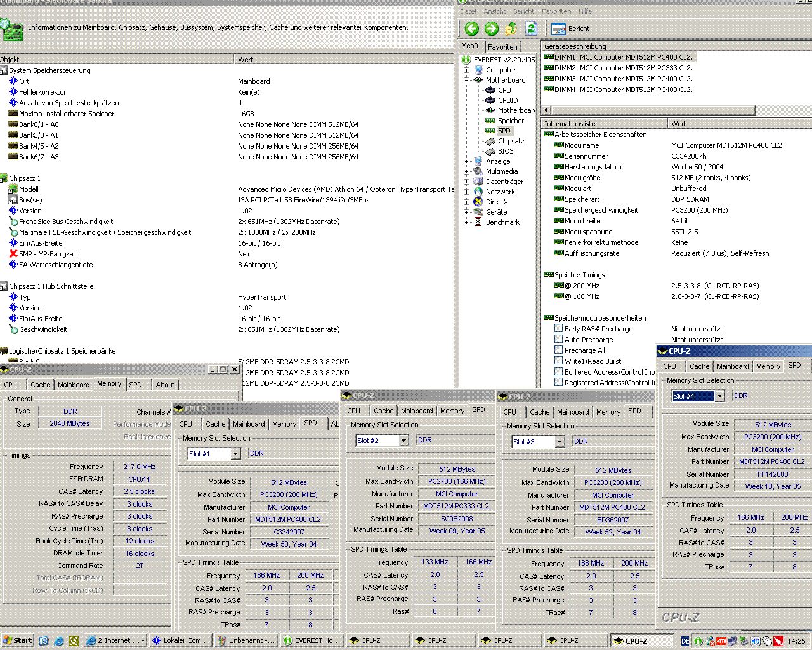This screenshot has height=650, width=812.
Task: Select the CPUID entry in the tree
Action: click(507, 100)
